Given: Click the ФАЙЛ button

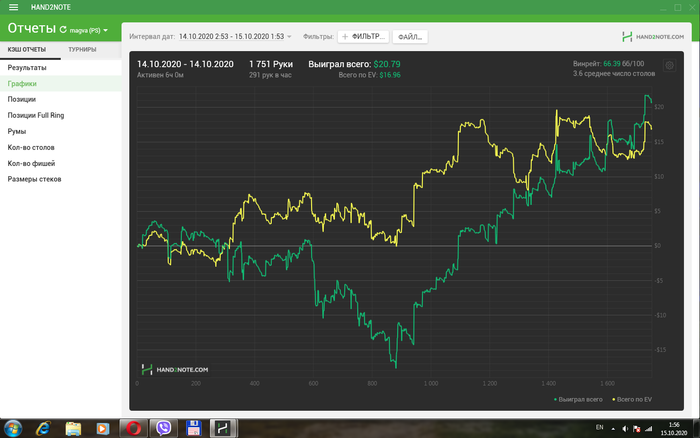Looking at the screenshot, I should (410, 37).
